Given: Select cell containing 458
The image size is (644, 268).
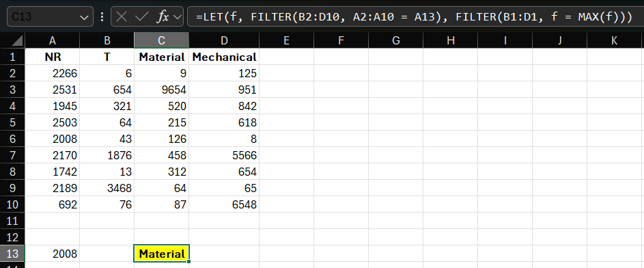Looking at the screenshot, I should (x=161, y=155).
